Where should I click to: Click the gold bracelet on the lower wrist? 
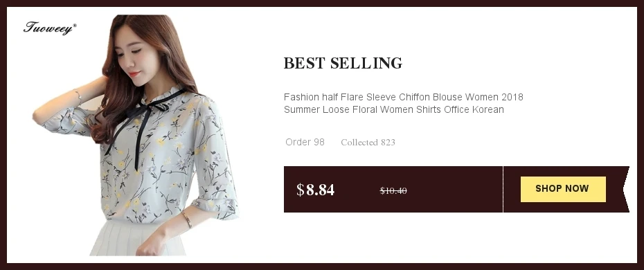pos(187,219)
